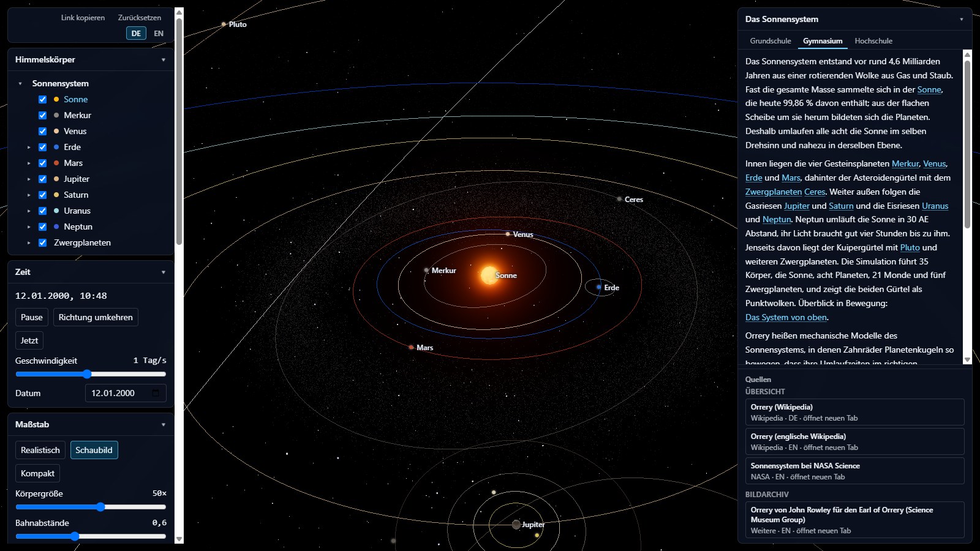This screenshot has height=551, width=980.
Task: Click the Datum input field
Action: (x=126, y=393)
